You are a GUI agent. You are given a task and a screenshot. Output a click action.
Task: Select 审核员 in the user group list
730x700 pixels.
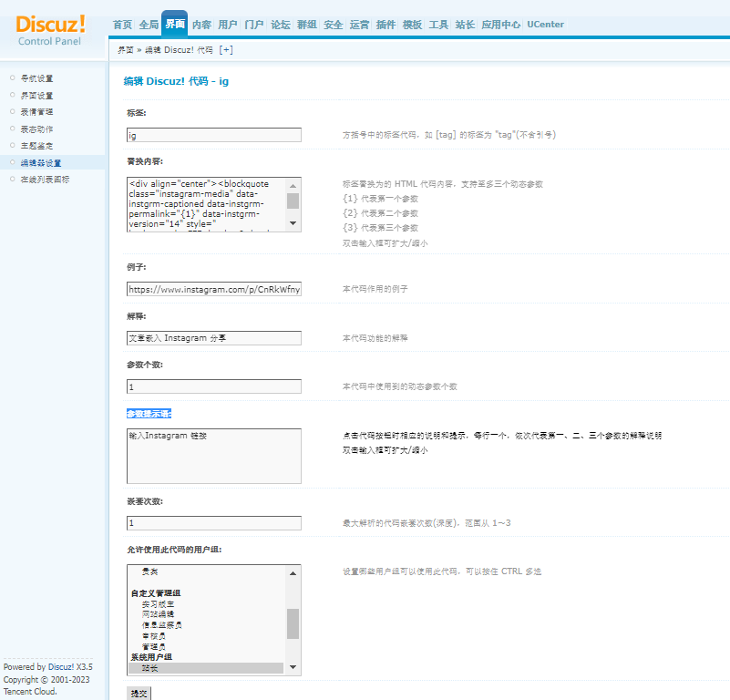(154, 635)
